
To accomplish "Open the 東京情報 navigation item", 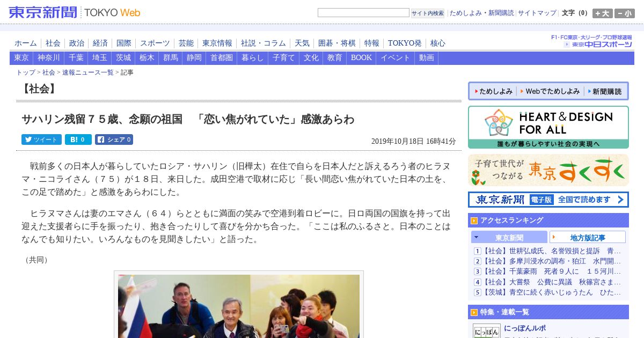I will coord(217,43).
